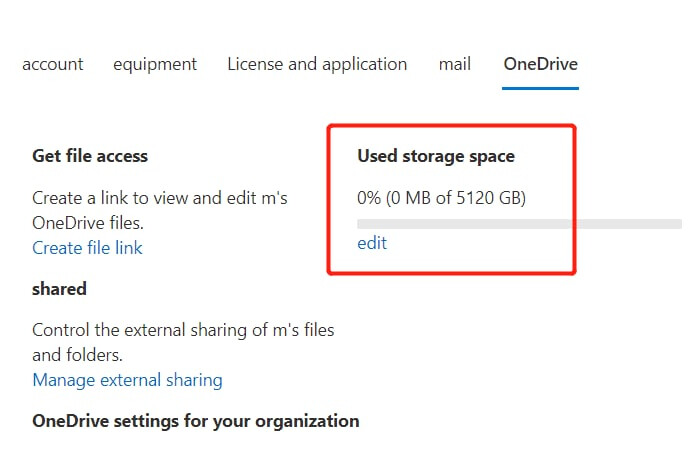The image size is (695, 449).
Task: Click the 0% usage percentage value
Action: click(x=369, y=198)
